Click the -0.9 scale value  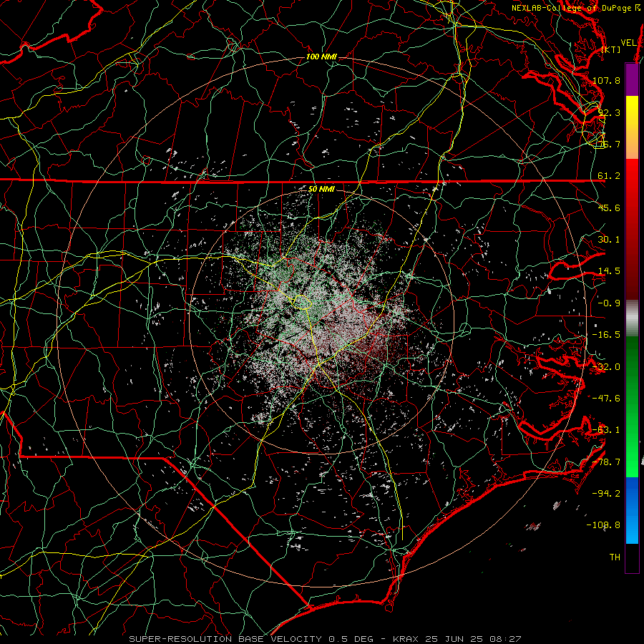(x=609, y=303)
